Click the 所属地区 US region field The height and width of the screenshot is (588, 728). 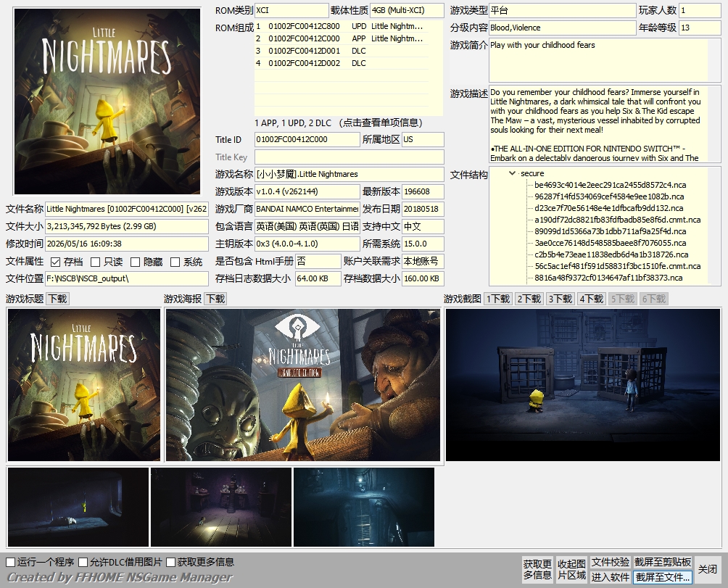point(423,139)
